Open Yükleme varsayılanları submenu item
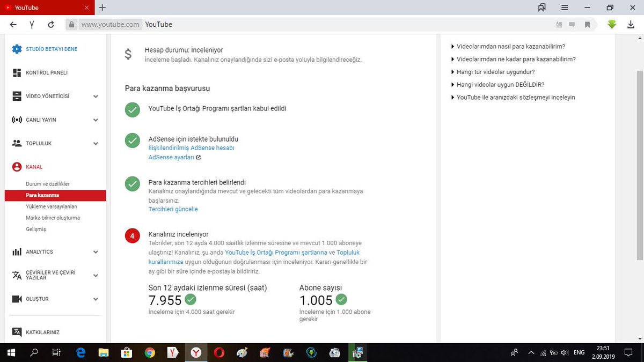The width and height of the screenshot is (644, 362). 52,206
